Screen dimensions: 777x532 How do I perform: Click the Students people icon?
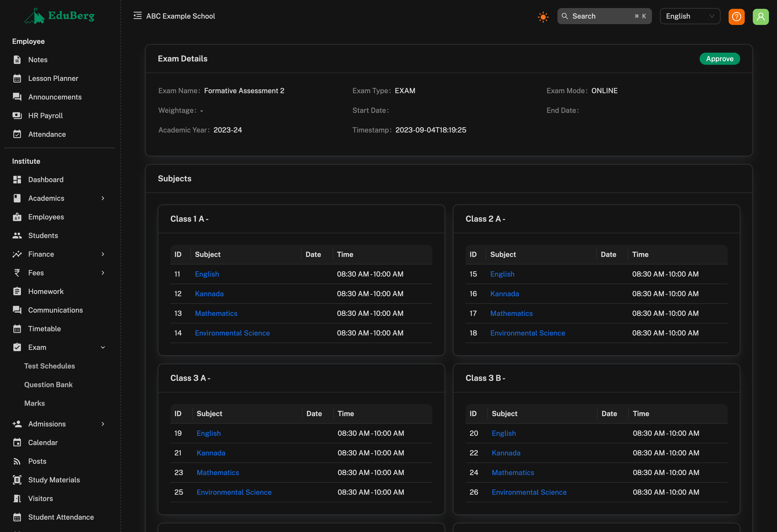[17, 236]
